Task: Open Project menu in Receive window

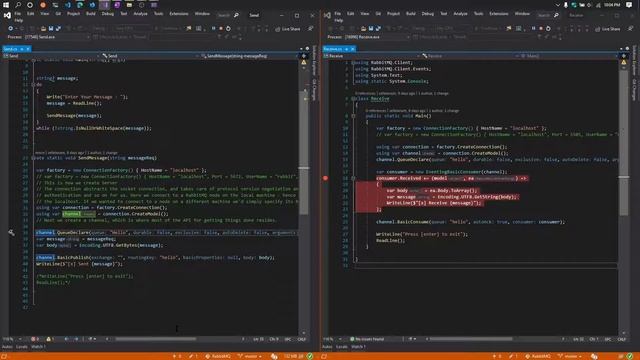Action: (x=393, y=13)
